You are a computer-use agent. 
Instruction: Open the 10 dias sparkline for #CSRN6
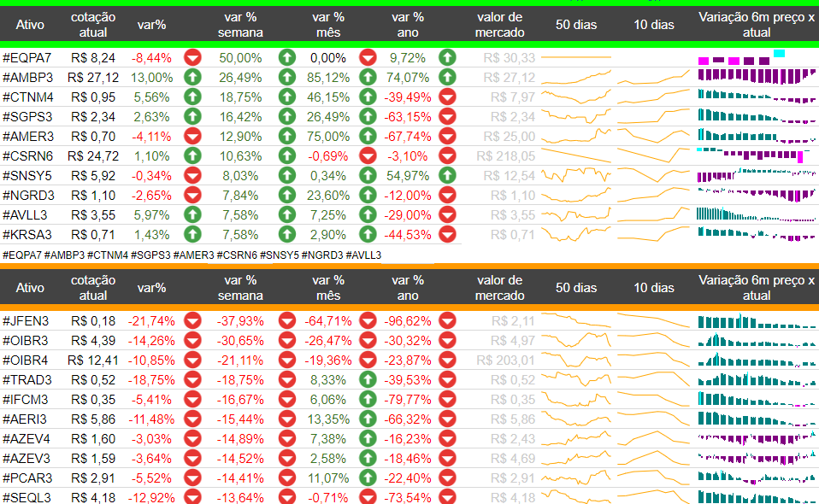pyautogui.click(x=653, y=155)
